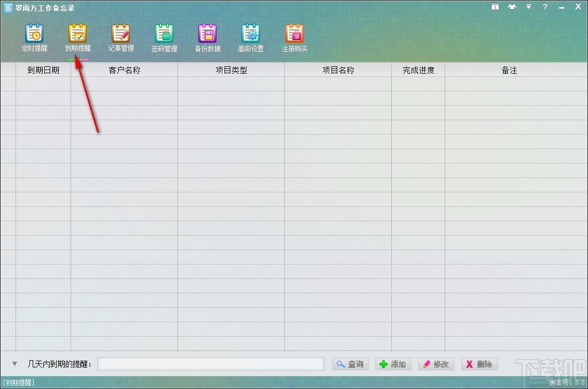588x389 pixels.
Task: Close the 翠雨方工作备忘录 window
Action: [x=578, y=7]
